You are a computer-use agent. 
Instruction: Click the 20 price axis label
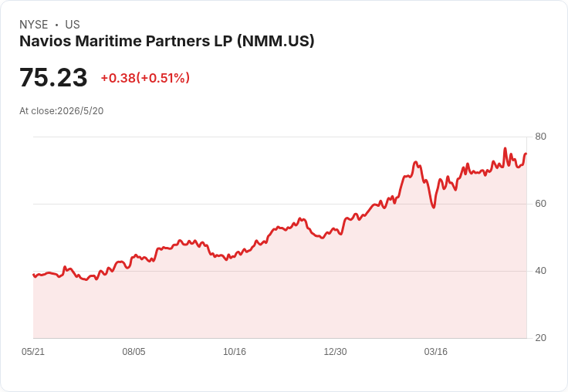(540, 338)
